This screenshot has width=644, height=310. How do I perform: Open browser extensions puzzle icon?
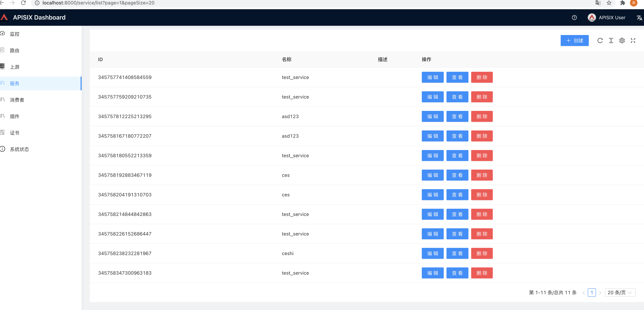623,3
